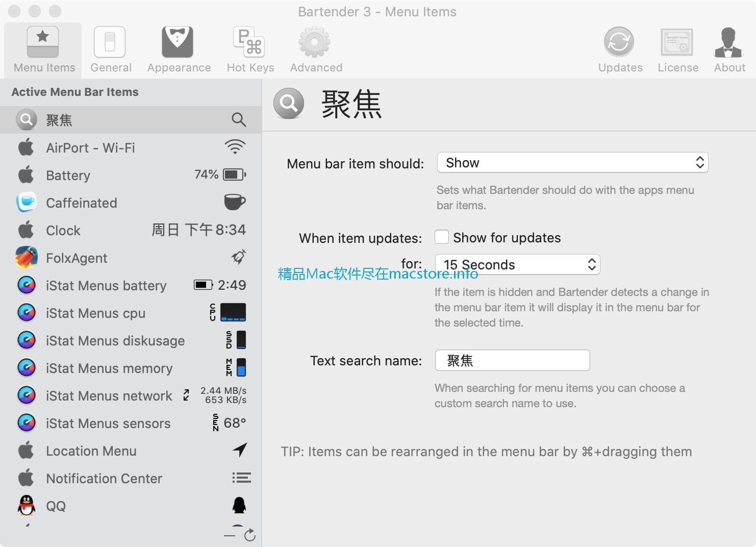Select the 聚焦 Spotlight row
756x547 pixels.
(131, 120)
